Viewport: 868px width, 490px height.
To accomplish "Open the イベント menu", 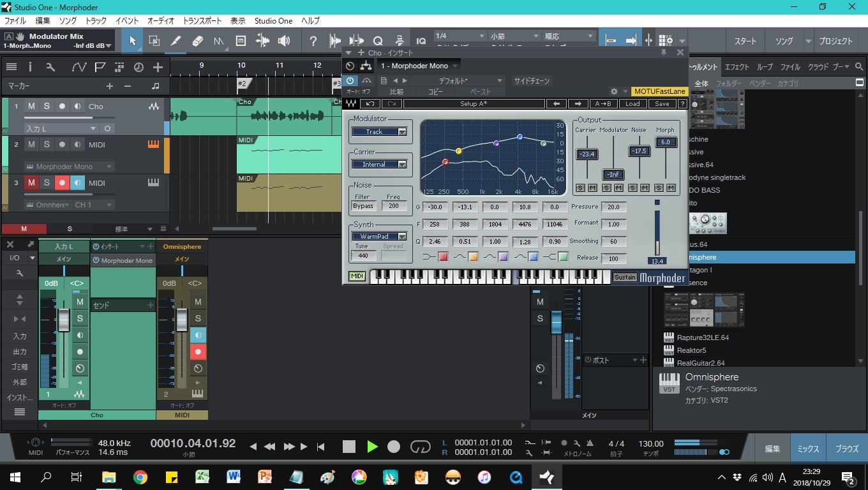I will coord(126,20).
